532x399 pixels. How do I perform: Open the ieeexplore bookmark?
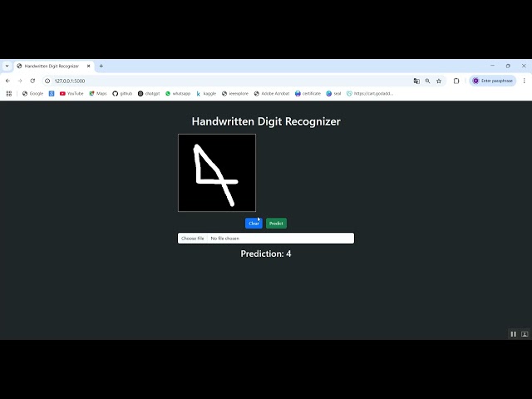click(235, 94)
